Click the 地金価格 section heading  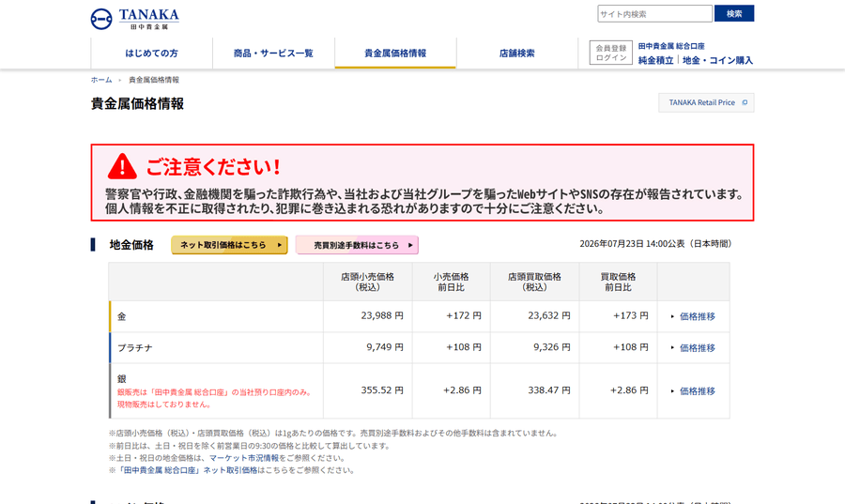click(131, 245)
